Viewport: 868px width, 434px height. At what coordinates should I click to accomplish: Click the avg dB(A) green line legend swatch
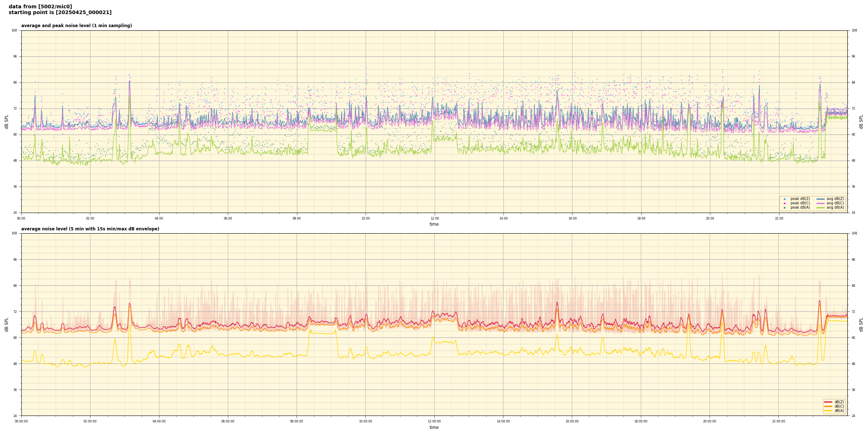tap(820, 208)
